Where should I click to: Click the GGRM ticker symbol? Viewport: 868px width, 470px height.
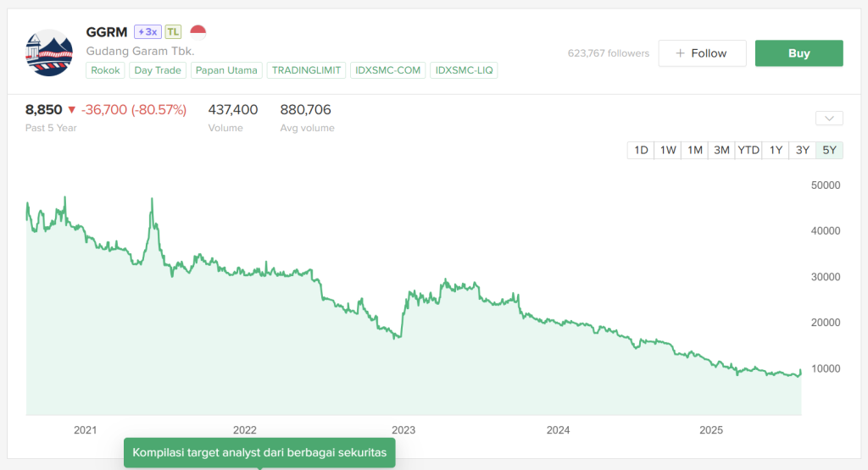tap(107, 32)
